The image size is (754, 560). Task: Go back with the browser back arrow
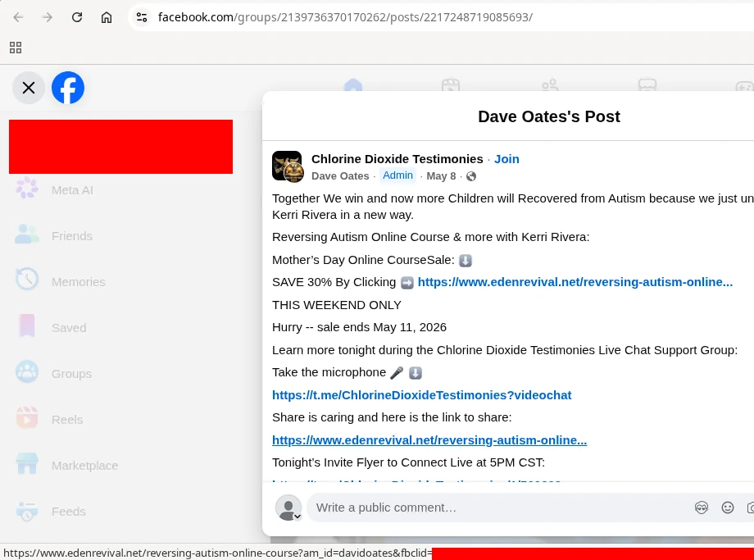click(18, 17)
